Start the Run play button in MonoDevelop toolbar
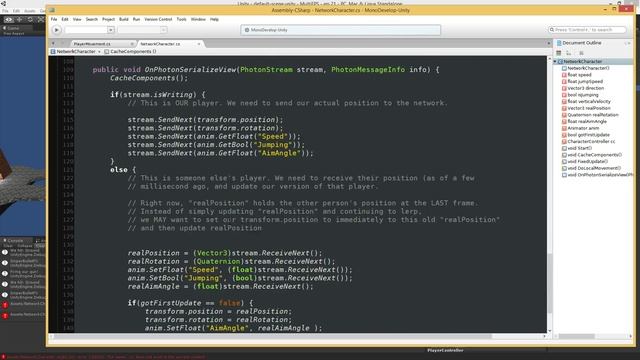640x360 pixels. [57, 30]
